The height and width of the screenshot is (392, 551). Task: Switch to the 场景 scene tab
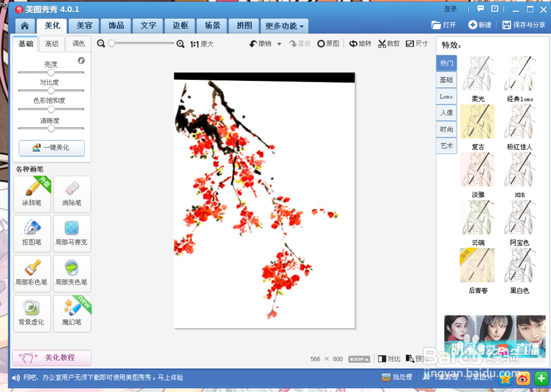212,26
